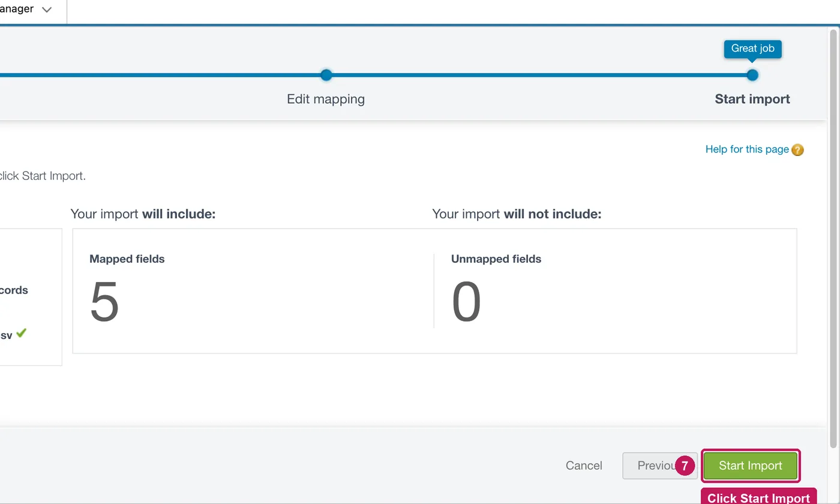
Task: Click the green checkmark next to csv file
Action: pyautogui.click(x=22, y=333)
